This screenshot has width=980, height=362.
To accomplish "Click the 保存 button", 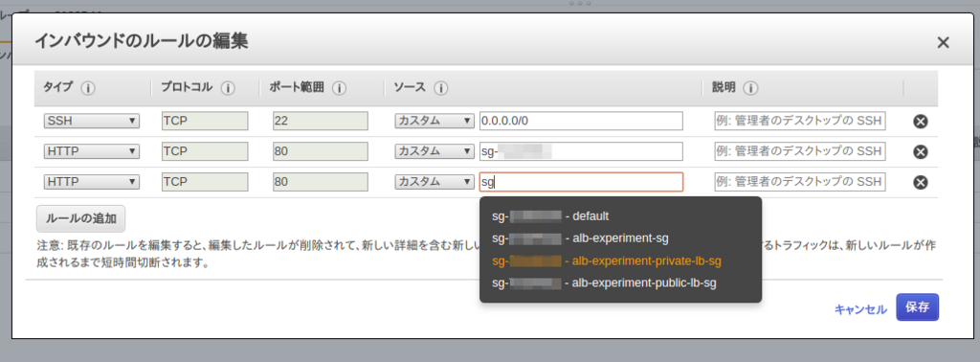I will tap(918, 307).
